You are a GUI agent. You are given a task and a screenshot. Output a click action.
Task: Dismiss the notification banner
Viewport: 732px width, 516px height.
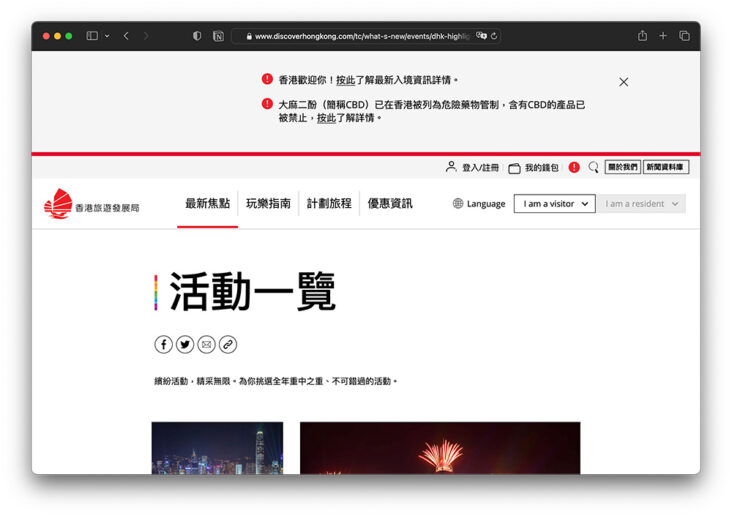tap(624, 82)
